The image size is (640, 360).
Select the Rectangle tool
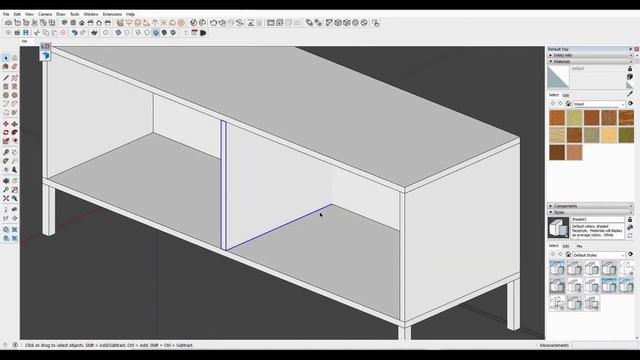click(6, 87)
